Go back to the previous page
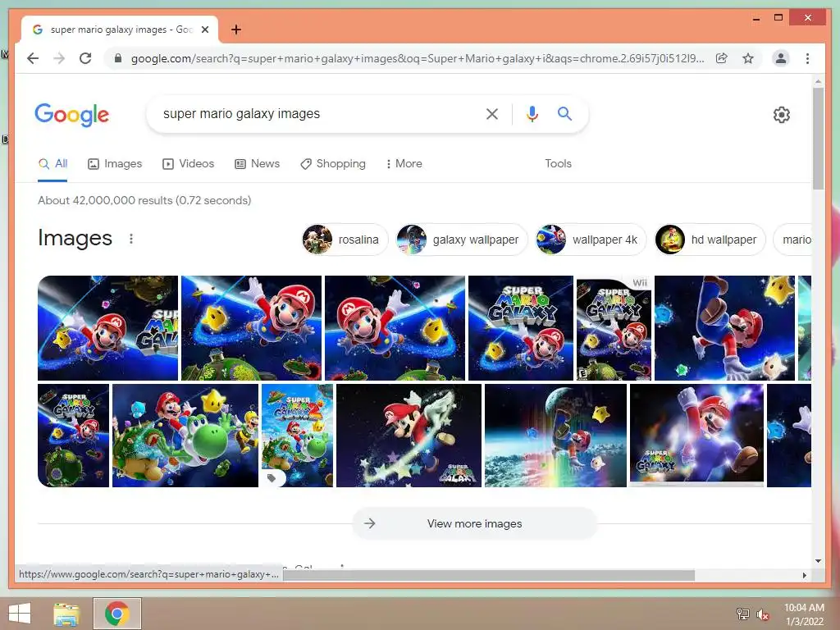This screenshot has height=630, width=840. [x=33, y=58]
